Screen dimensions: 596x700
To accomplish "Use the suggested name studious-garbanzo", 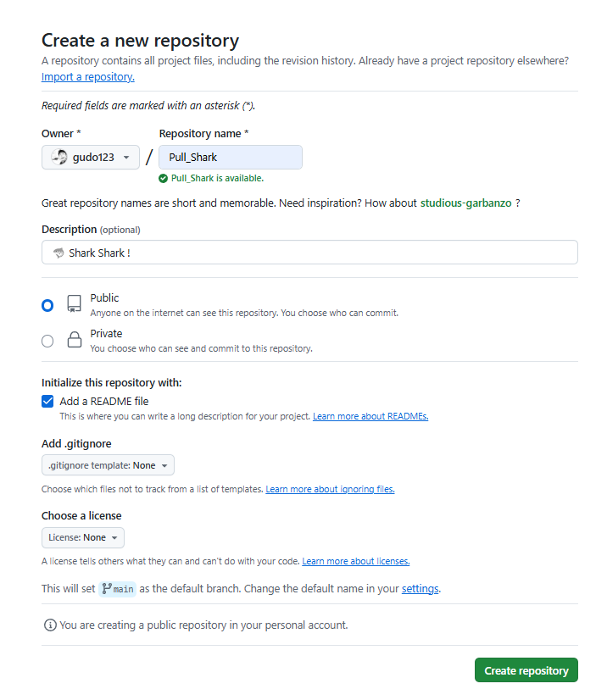I will 465,203.
